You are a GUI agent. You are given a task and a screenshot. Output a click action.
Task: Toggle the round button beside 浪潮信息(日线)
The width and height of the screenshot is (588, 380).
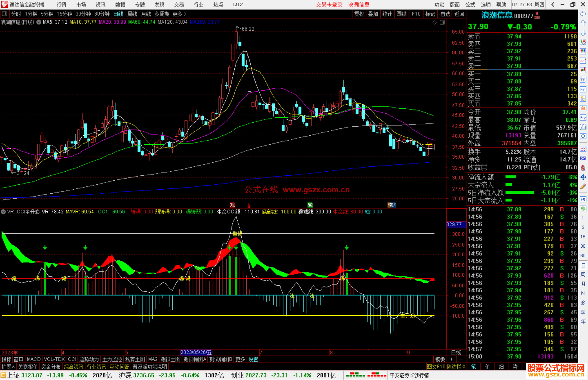pos(39,22)
